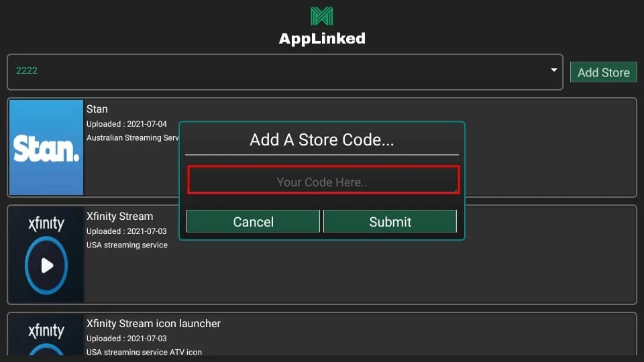Open the Stan app thumbnail

pos(46,147)
